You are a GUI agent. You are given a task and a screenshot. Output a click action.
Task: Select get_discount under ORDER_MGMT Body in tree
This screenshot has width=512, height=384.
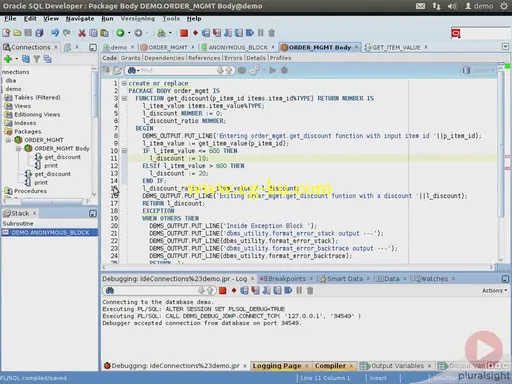click(x=62, y=157)
